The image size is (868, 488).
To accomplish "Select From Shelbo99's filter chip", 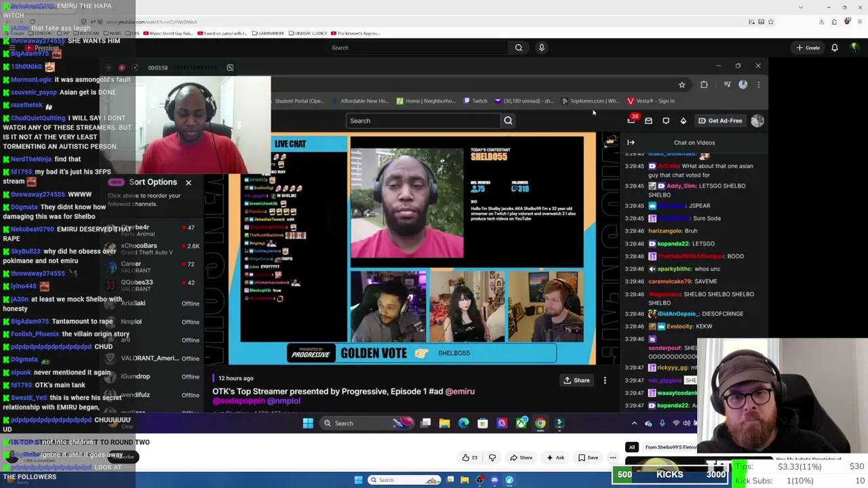I will click(x=671, y=447).
